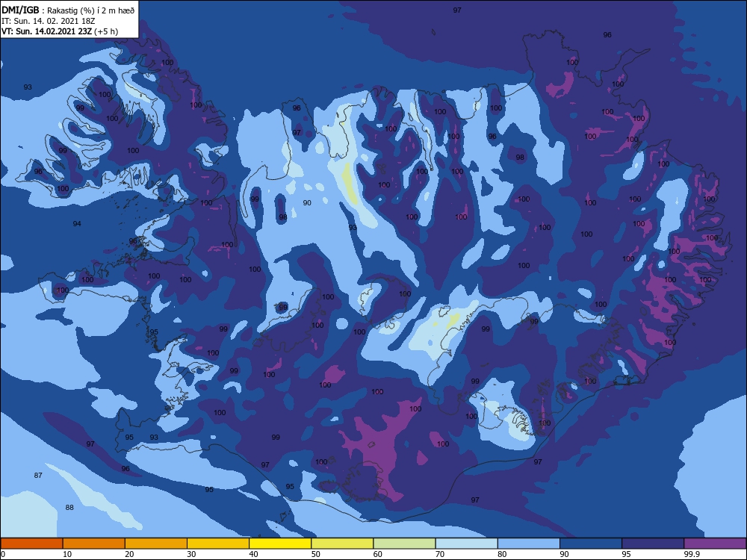This screenshot has height=560, width=747.
Task: Pick the legend swatch between 30 and 40
Action: click(x=218, y=544)
